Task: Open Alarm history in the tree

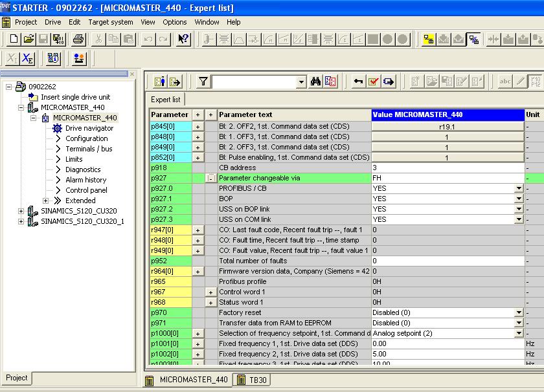Action: pyautogui.click(x=85, y=180)
